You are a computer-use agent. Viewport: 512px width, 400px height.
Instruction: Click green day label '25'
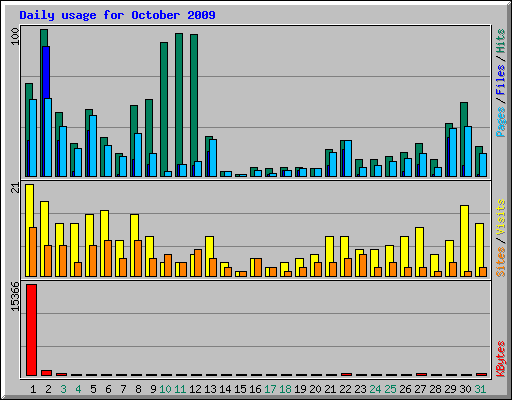[390, 389]
